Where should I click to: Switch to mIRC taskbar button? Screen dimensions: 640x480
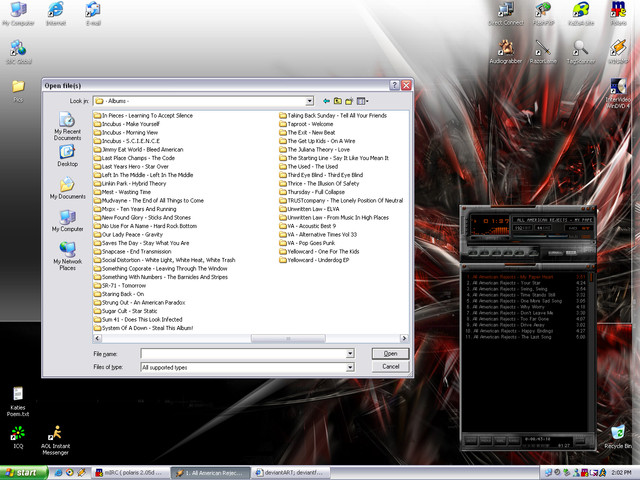128,471
